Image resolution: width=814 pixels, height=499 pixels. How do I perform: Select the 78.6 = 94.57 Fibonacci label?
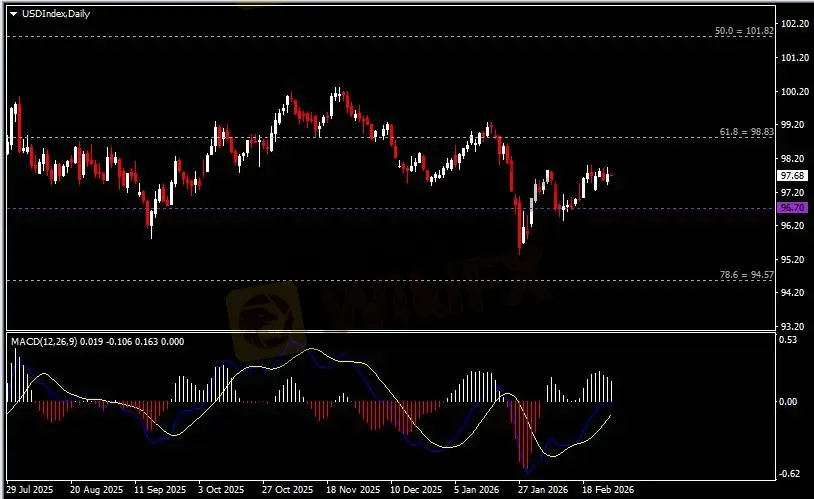[x=747, y=275]
